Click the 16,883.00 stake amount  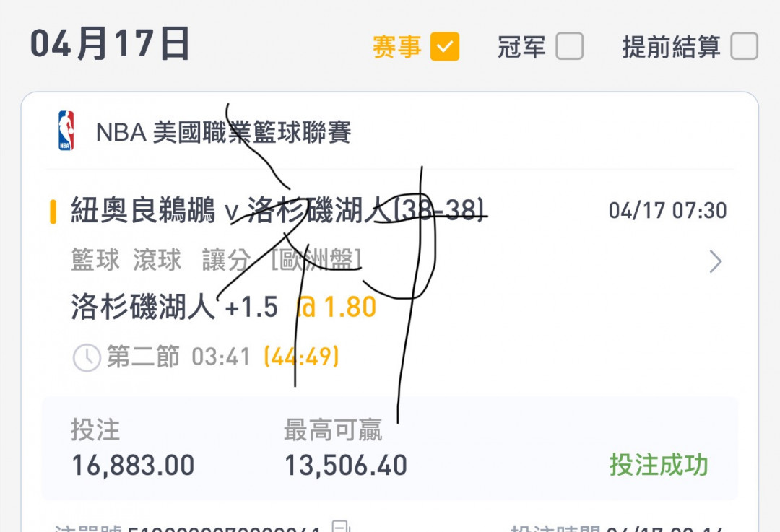pyautogui.click(x=134, y=466)
